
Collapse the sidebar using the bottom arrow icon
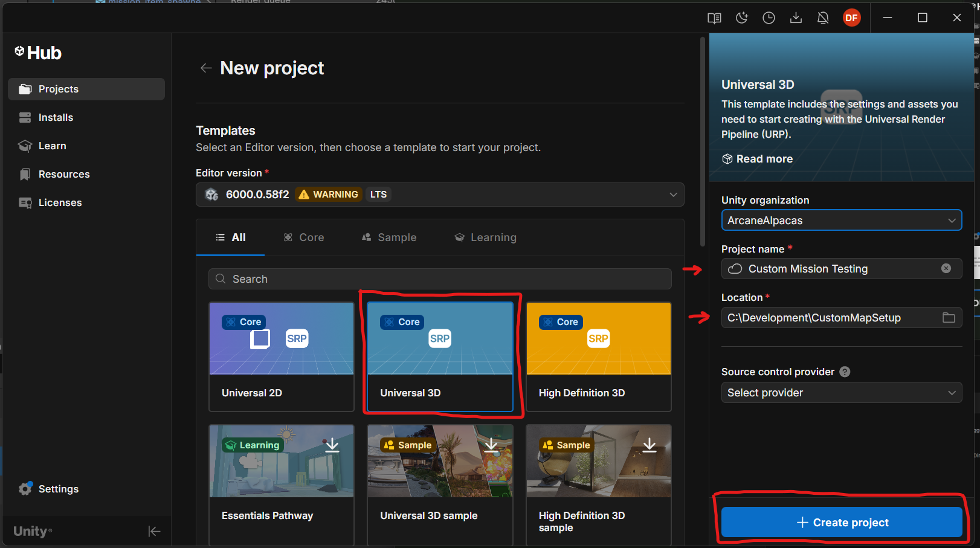pos(154,531)
